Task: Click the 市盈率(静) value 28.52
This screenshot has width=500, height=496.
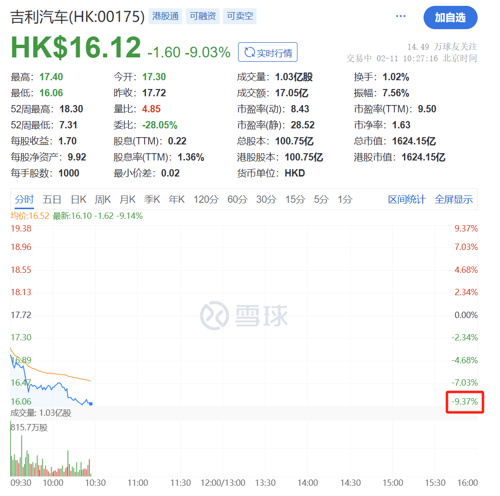Action: [x=303, y=125]
